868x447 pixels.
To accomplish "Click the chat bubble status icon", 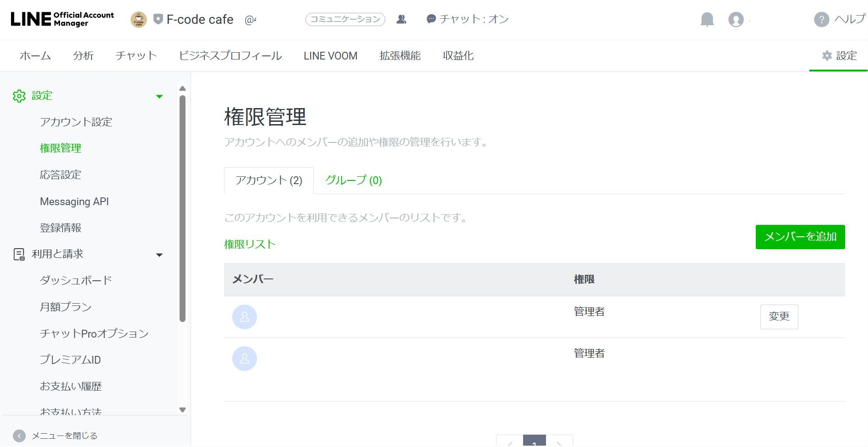I will [431, 19].
